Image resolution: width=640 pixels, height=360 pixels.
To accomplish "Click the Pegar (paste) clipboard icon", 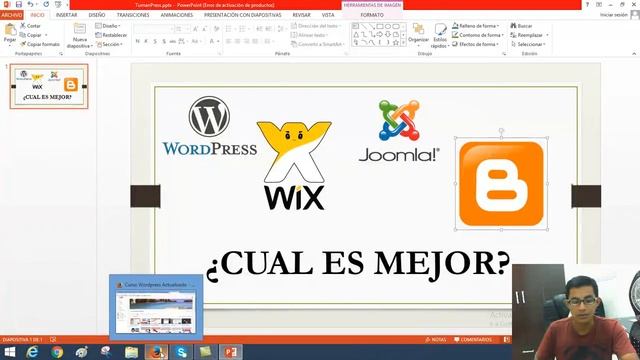I will 10,30.
